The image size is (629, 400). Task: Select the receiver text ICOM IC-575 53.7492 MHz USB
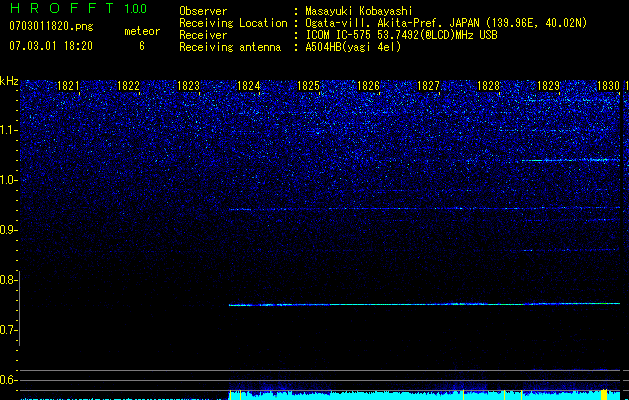[x=401, y=35]
